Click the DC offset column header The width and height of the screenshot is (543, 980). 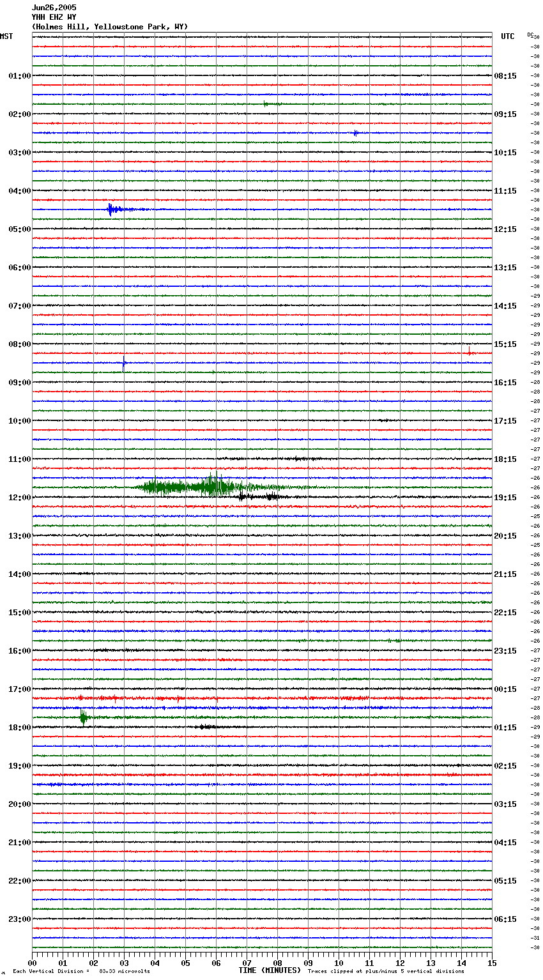(x=530, y=34)
